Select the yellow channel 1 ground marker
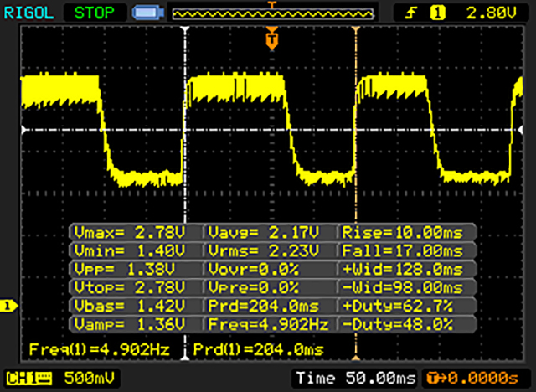 pyautogui.click(x=8, y=306)
